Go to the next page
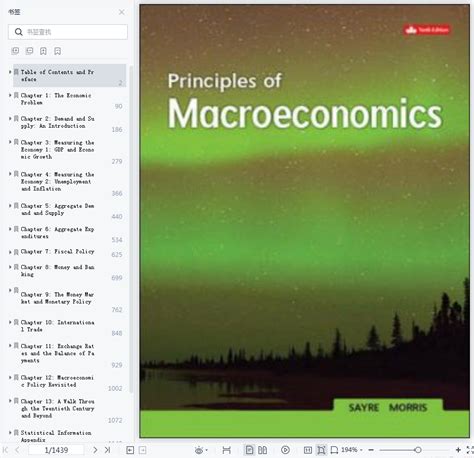474x458 pixels. click(95, 450)
